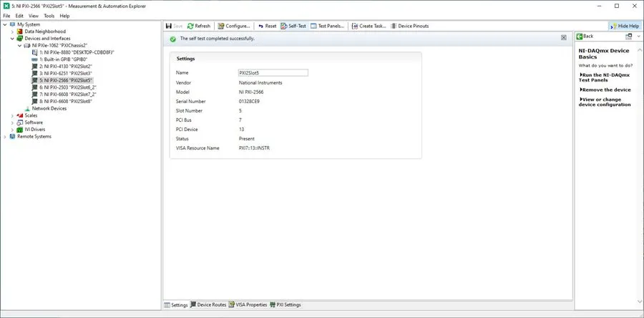Click the Hide Help button
Image resolution: width=644 pixels, height=318 pixels.
click(x=625, y=26)
